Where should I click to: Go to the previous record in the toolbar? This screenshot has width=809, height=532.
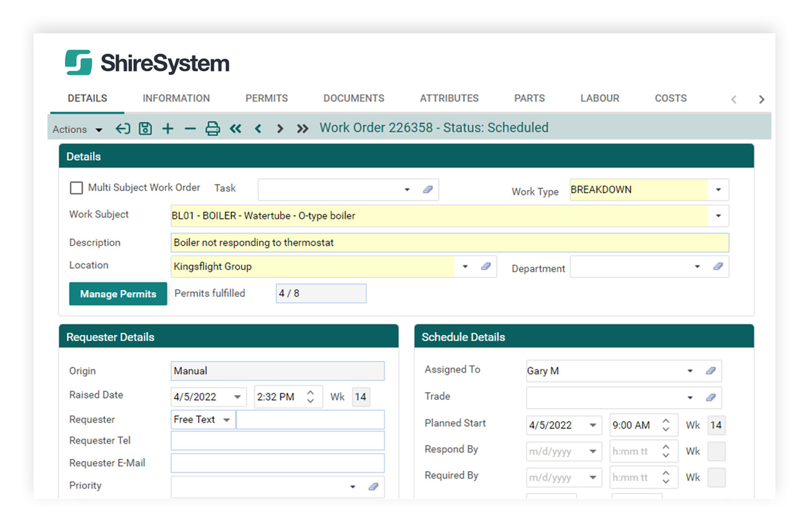[258, 129]
